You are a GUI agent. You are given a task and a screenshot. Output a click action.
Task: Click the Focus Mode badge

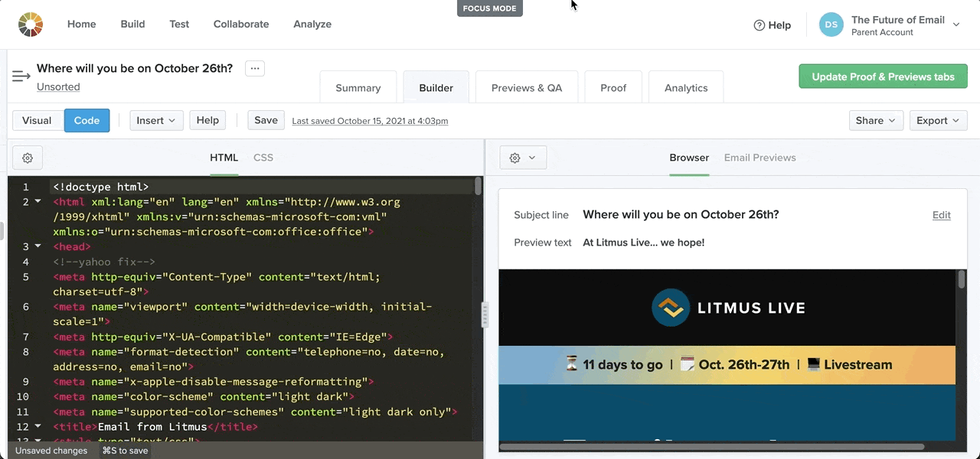click(490, 9)
